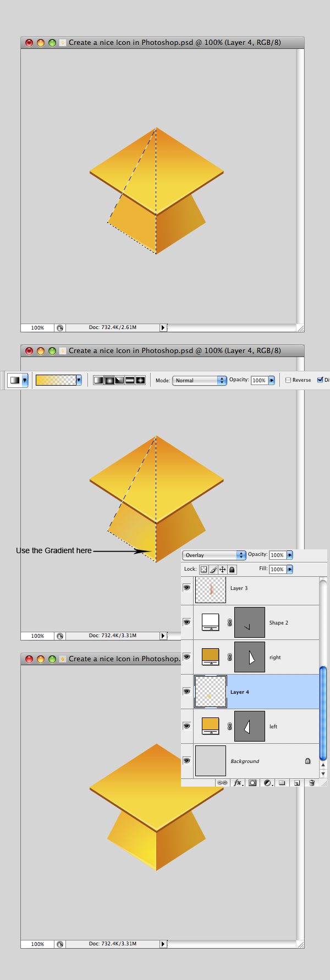Click the Layers panel Opacity 100% field

[x=278, y=555]
